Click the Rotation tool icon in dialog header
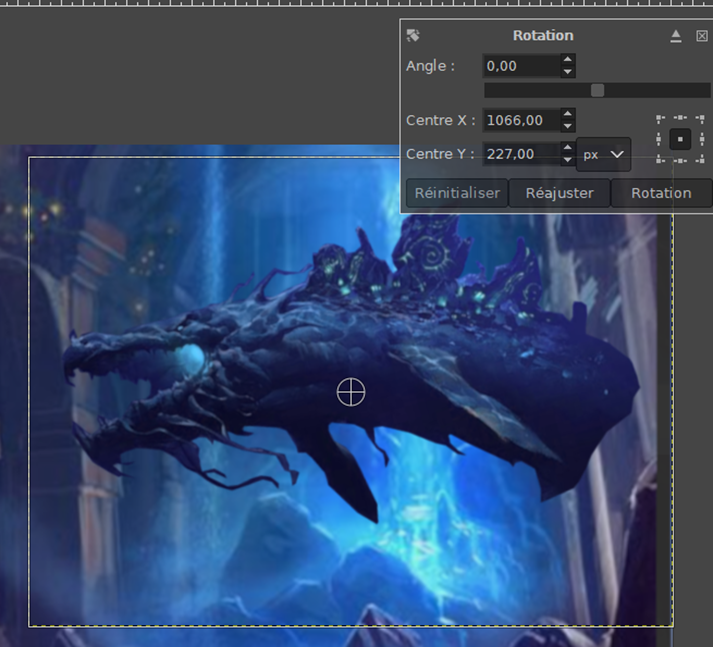The image size is (713, 647). (413, 35)
